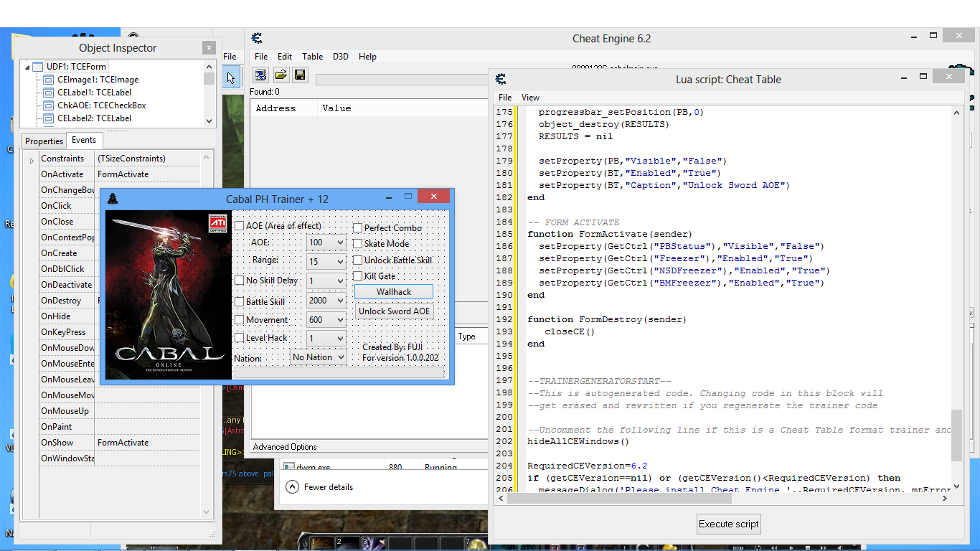Tick the Perfect Combo checkbox
Image resolution: width=980 pixels, height=551 pixels.
(357, 228)
